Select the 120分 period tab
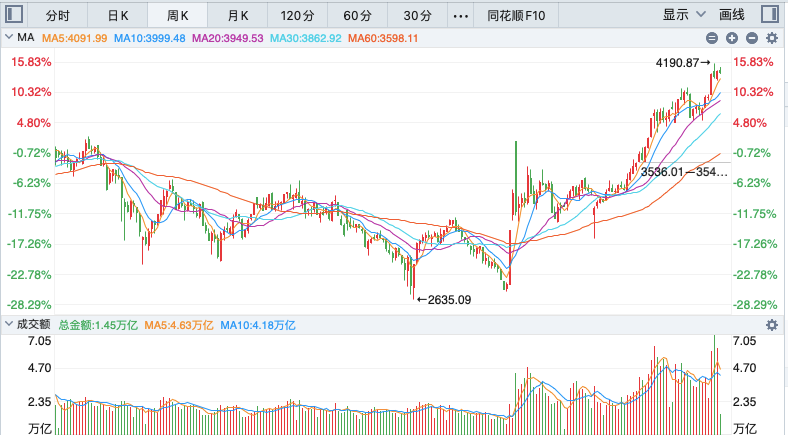 pyautogui.click(x=297, y=16)
